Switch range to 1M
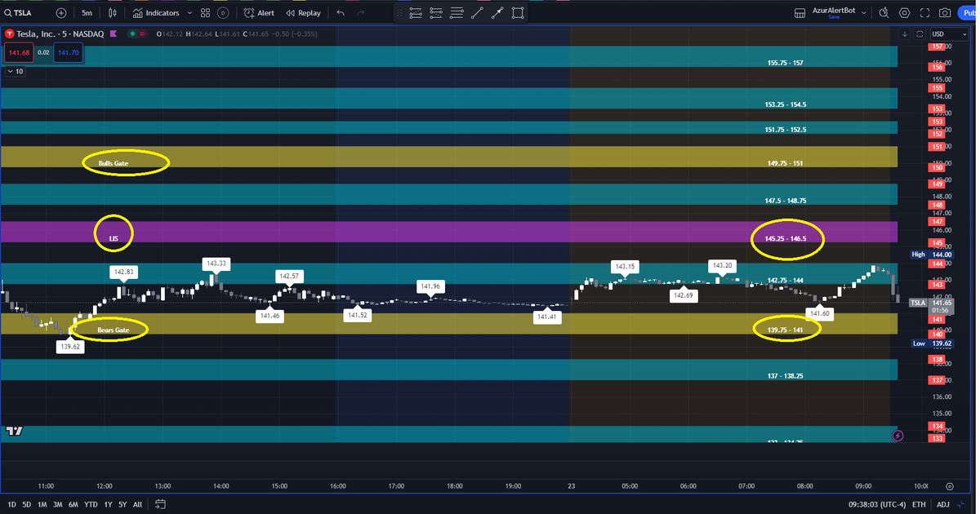This screenshot has height=514, width=980. pos(42,504)
